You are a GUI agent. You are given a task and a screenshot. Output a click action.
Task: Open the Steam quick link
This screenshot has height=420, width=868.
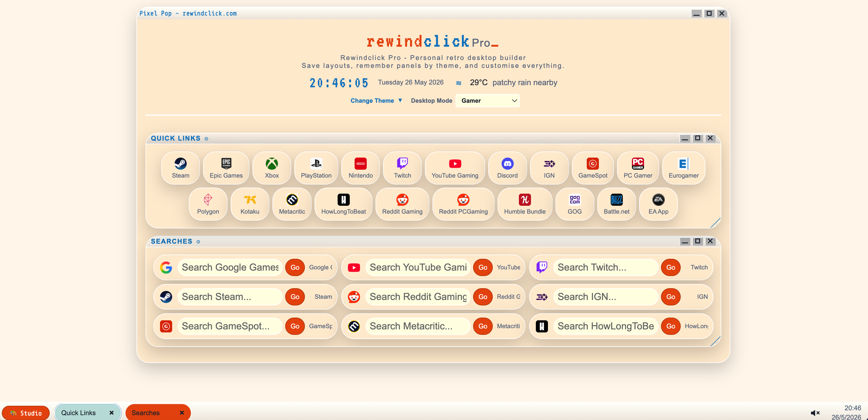[x=181, y=168]
